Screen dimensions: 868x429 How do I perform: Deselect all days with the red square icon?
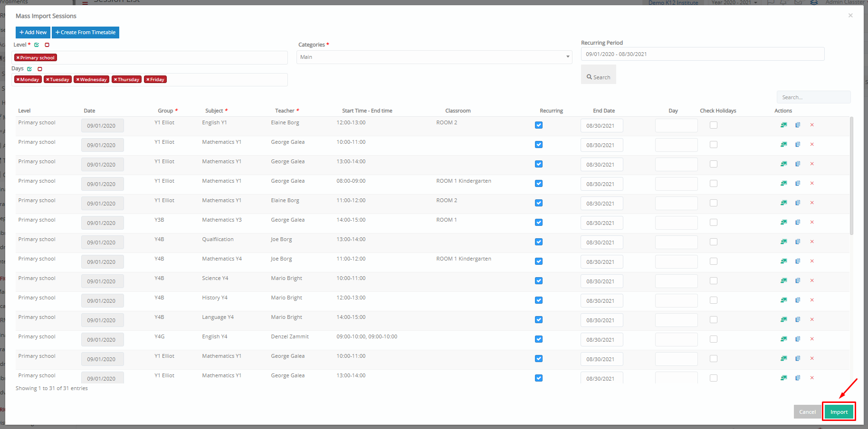pyautogui.click(x=40, y=69)
